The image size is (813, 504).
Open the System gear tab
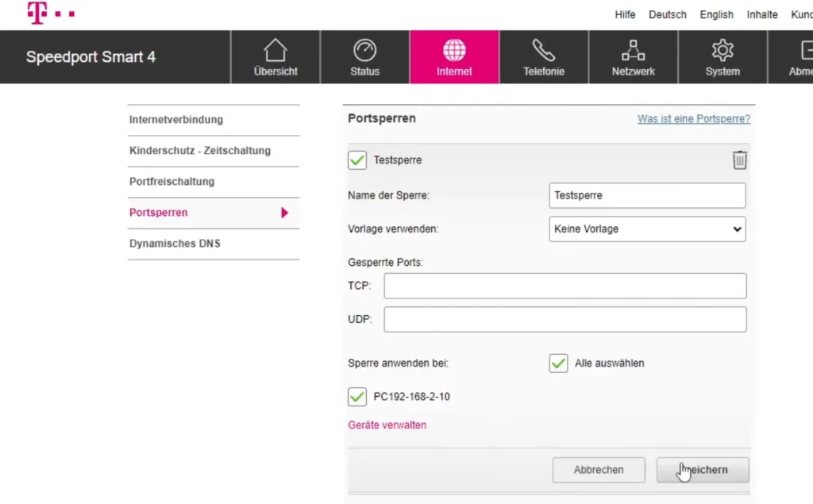[722, 57]
